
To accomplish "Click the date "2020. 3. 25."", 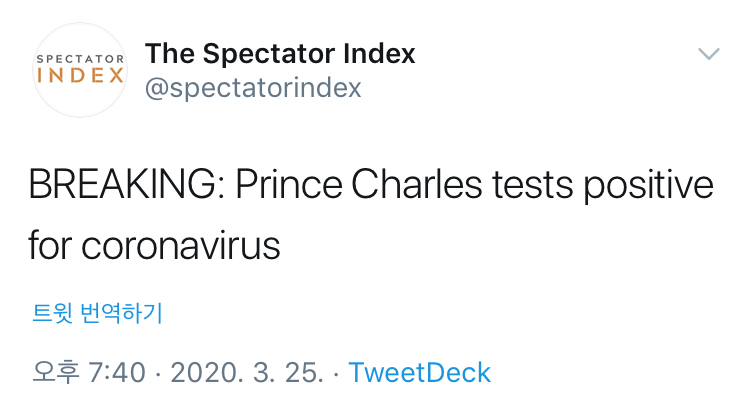I will click(246, 373).
